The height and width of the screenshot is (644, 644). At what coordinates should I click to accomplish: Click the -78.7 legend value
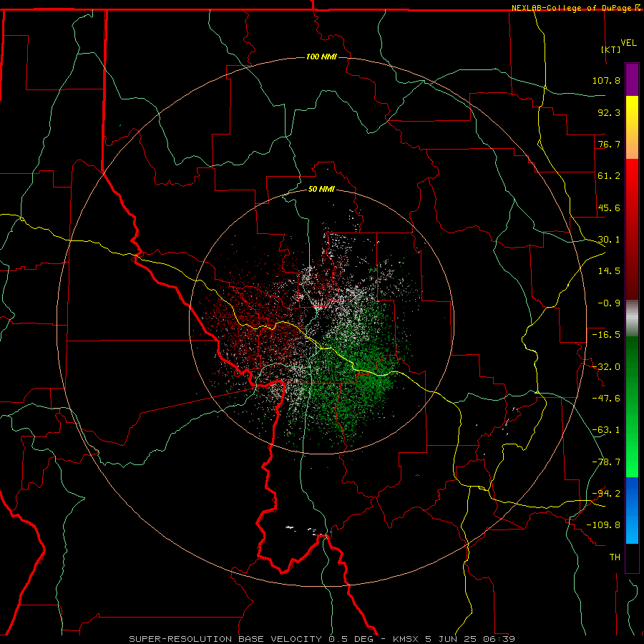click(606, 462)
